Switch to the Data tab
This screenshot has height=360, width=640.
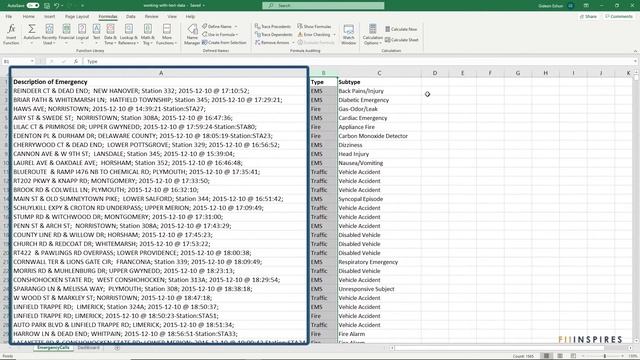pos(131,16)
